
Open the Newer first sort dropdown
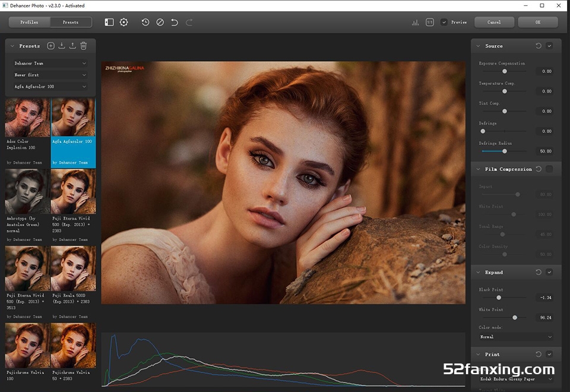click(x=50, y=75)
